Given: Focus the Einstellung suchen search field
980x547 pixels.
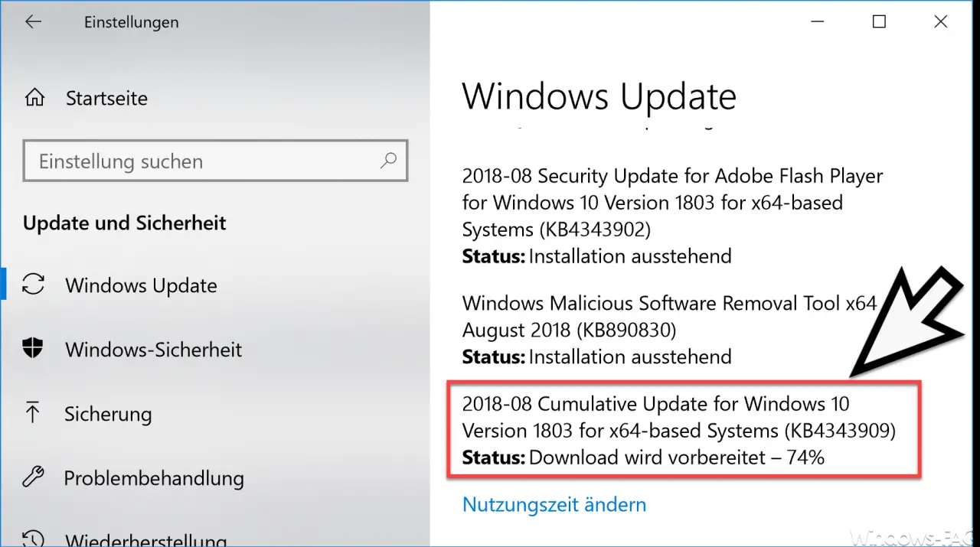Looking at the screenshot, I should pos(215,161).
